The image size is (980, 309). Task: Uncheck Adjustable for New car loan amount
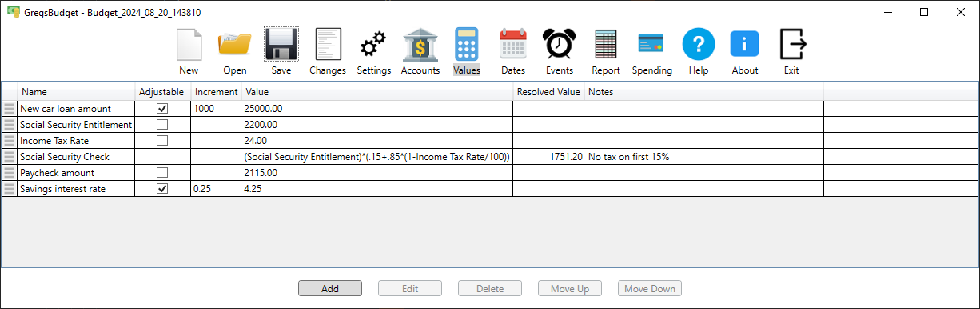pos(162,108)
